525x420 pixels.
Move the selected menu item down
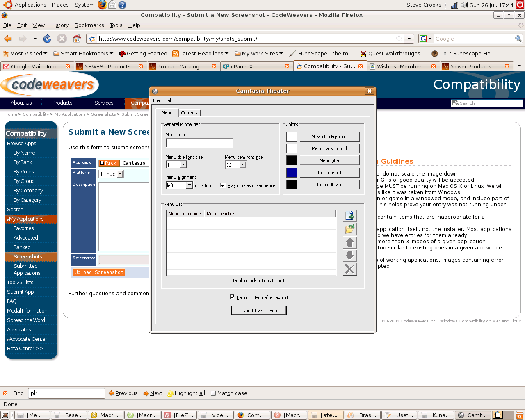tap(350, 255)
